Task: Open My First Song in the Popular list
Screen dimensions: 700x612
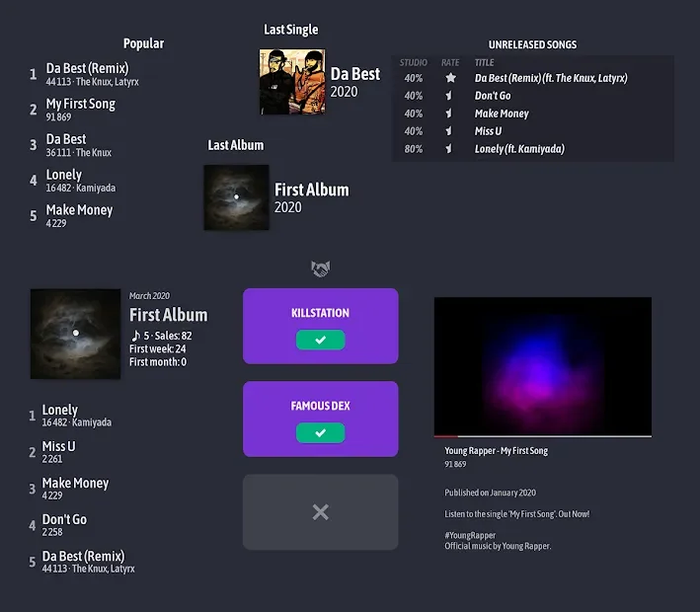Action: tap(80, 104)
